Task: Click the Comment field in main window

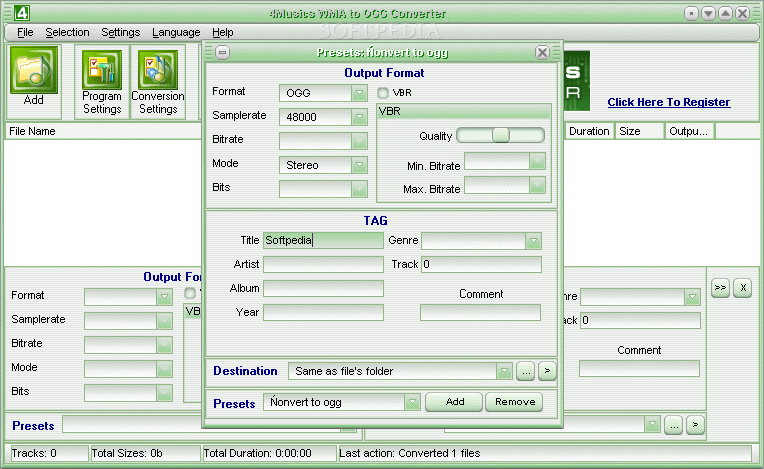Action: pos(639,368)
